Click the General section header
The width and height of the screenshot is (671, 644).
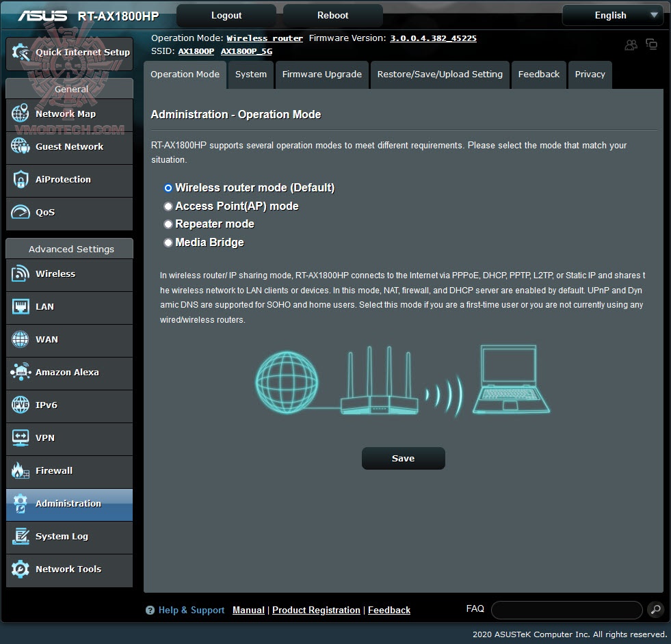(69, 89)
